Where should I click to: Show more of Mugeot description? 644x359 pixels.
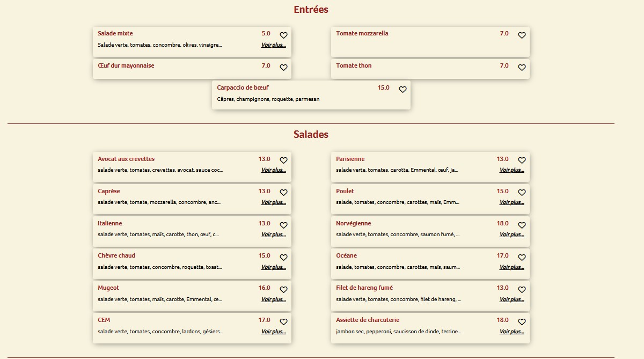pyautogui.click(x=273, y=299)
